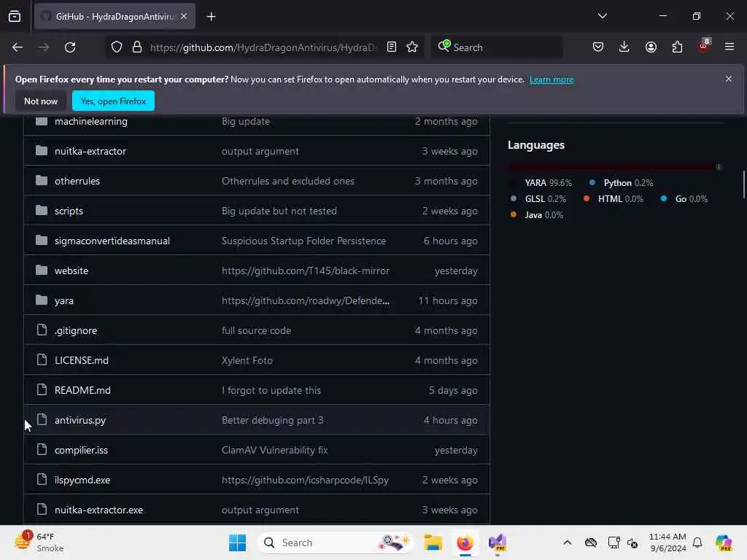The image size is (747, 560).
Task: Open commit 'Xylent Foto'
Action: (x=247, y=360)
